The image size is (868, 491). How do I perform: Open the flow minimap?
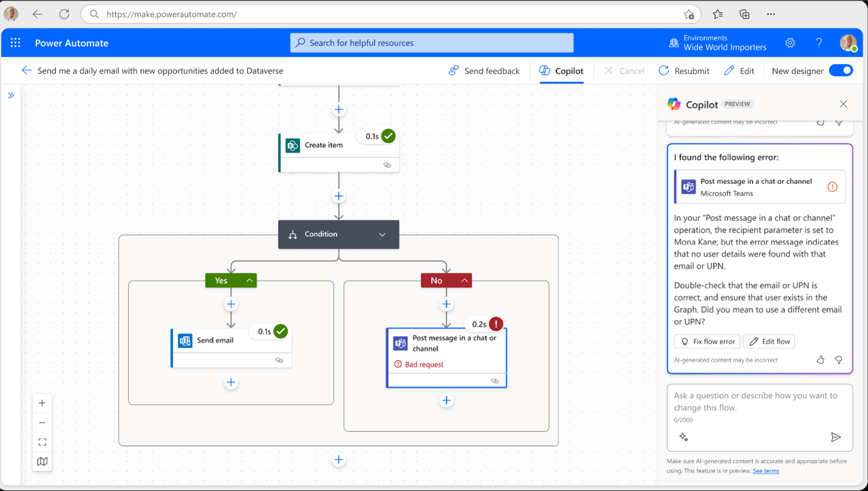42,461
